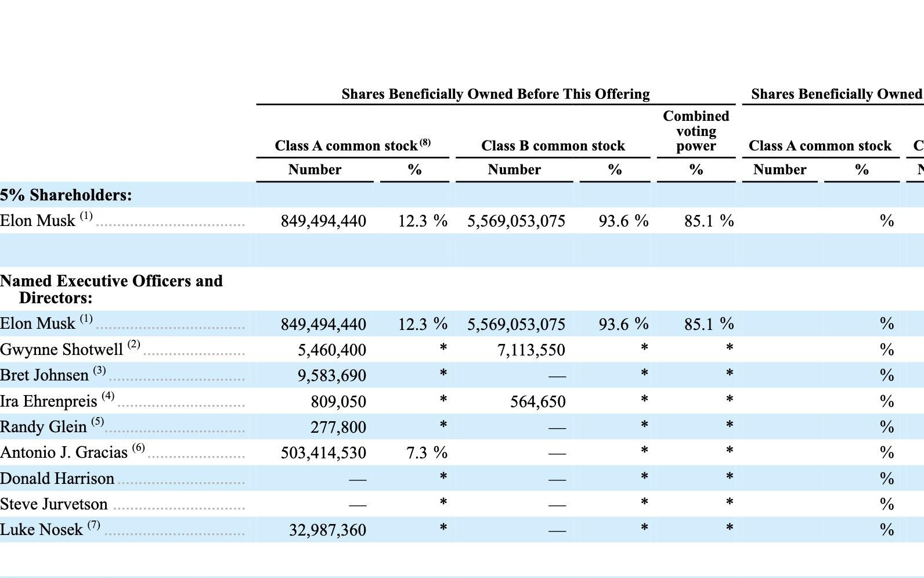Select "93.6 %" in the Named Executive Officers section
Viewport: 924px width, 578px height.
click(x=624, y=324)
